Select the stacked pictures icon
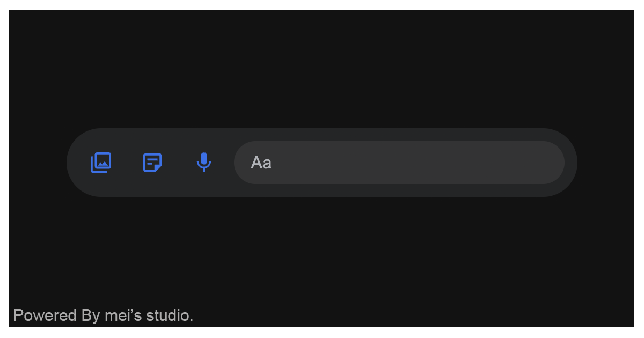This screenshot has width=644, height=338. pyautogui.click(x=101, y=162)
